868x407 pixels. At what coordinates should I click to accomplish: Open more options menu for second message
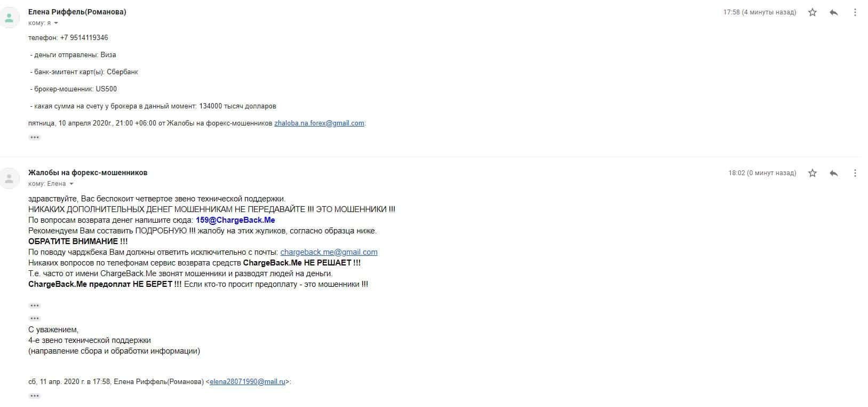[855, 173]
